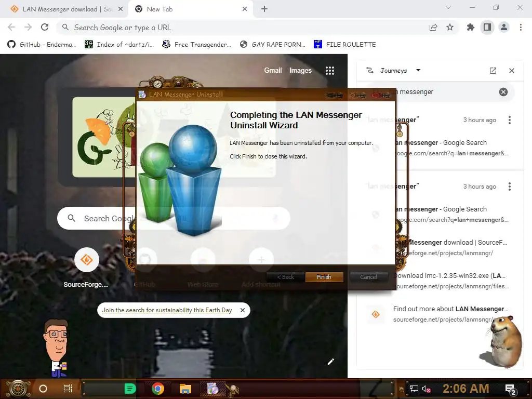Click the Google Doodle image
Screen dimensions: 532x399
104,137
